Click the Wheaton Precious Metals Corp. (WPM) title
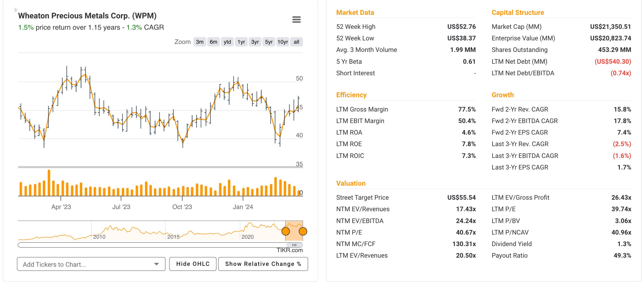This screenshot has width=644, height=284. (87, 16)
